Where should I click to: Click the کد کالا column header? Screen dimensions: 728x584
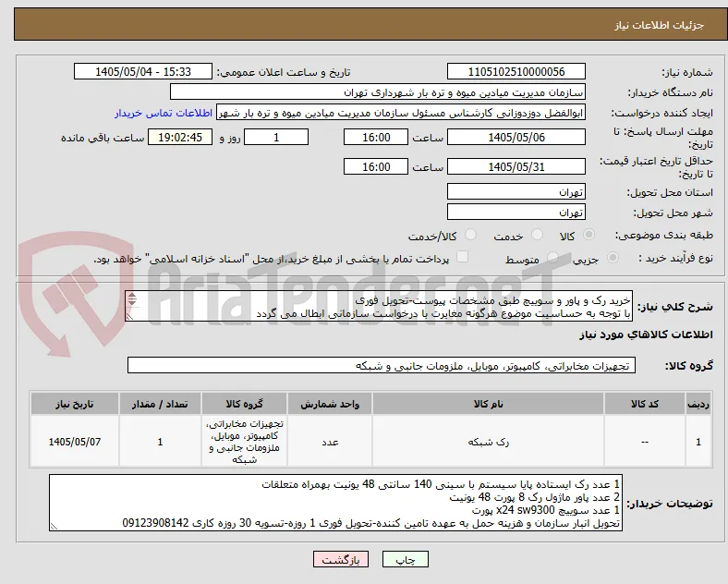tap(645, 404)
